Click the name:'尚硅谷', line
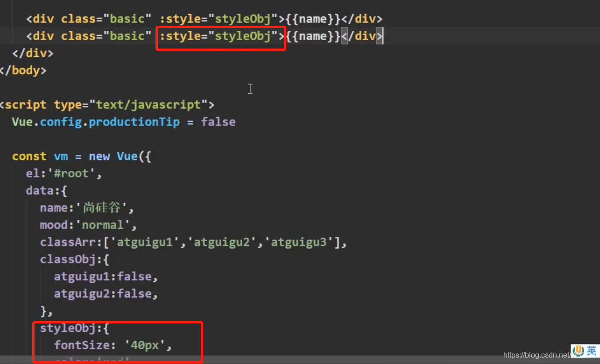Image resolution: width=600 pixels, height=364 pixels. click(87, 208)
